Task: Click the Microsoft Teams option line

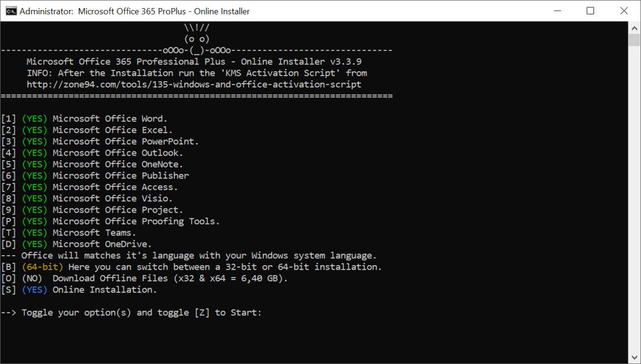Action: pos(94,233)
